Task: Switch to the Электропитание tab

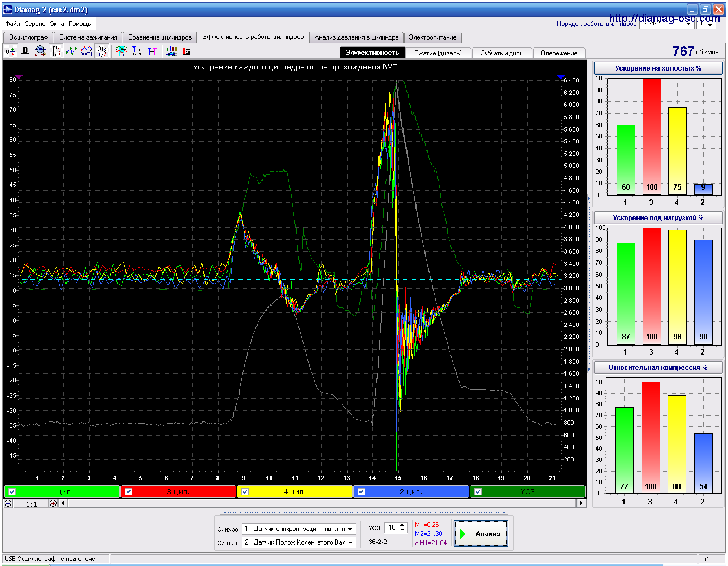Action: 433,37
